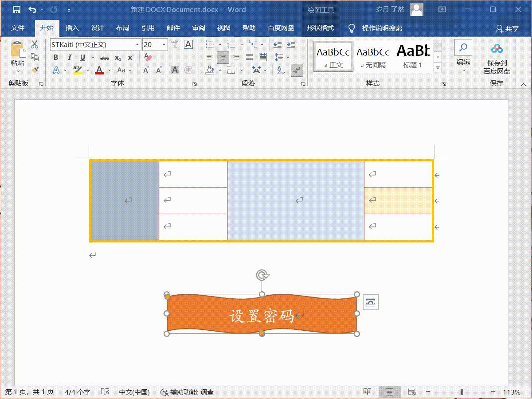Click the Subscript icon
Viewport: 532px width, 399px height.
point(118,58)
